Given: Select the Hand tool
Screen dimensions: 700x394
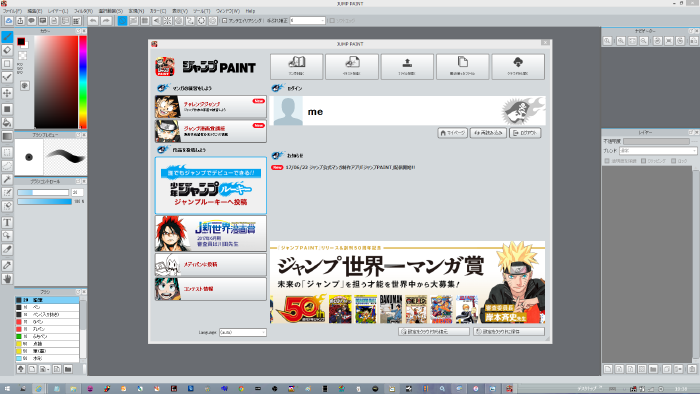Looking at the screenshot, I should (x=7, y=279).
